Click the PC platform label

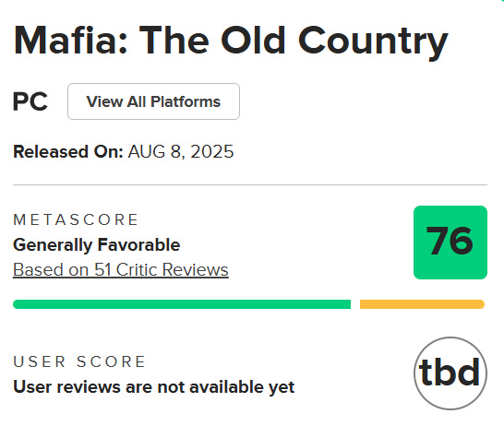[30, 101]
